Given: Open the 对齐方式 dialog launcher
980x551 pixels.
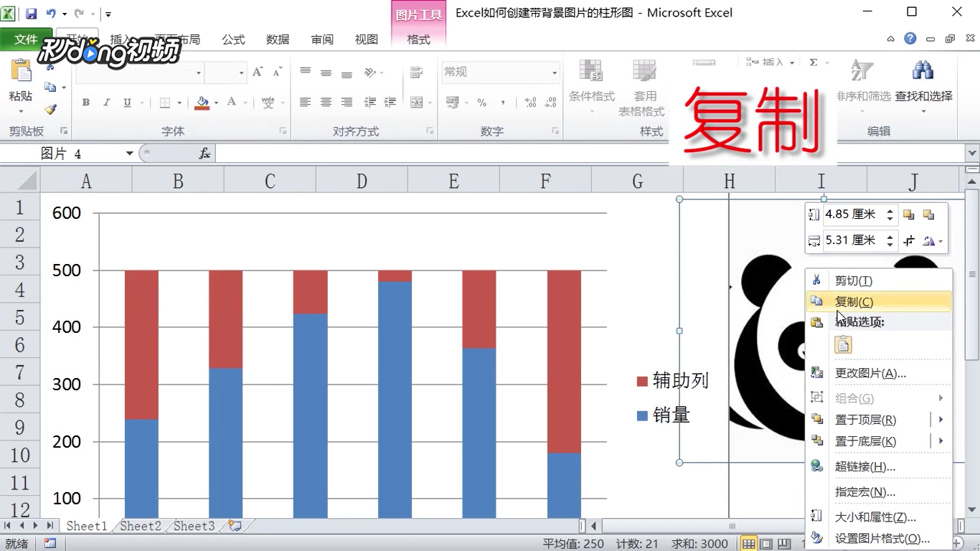Looking at the screenshot, I should point(430,131).
